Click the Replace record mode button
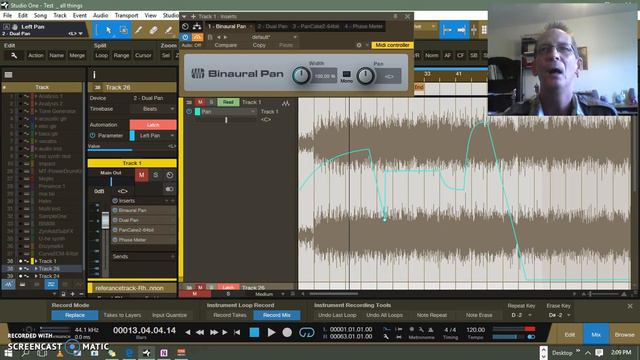The image size is (640, 360). (75, 315)
